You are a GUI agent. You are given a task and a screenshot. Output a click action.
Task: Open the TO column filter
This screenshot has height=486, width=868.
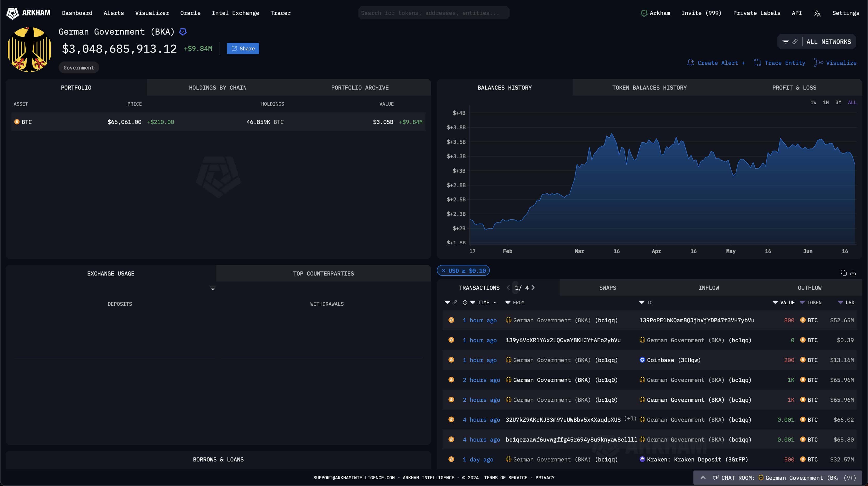[641, 302]
